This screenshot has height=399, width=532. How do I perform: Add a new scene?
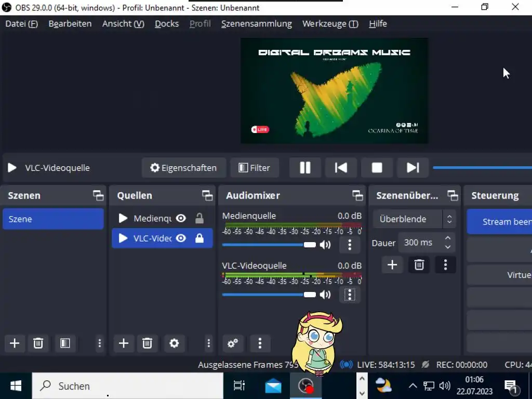click(x=15, y=343)
